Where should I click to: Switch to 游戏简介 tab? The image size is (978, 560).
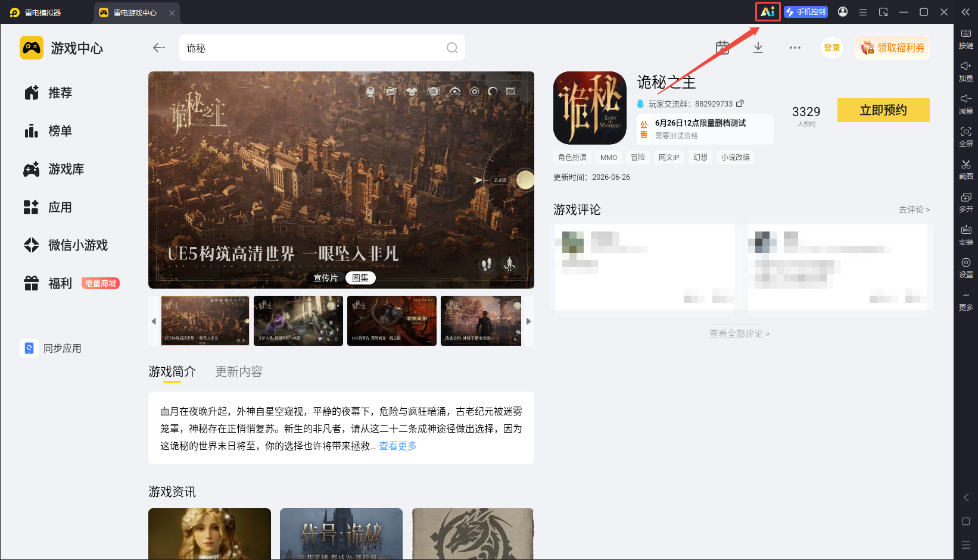172,371
